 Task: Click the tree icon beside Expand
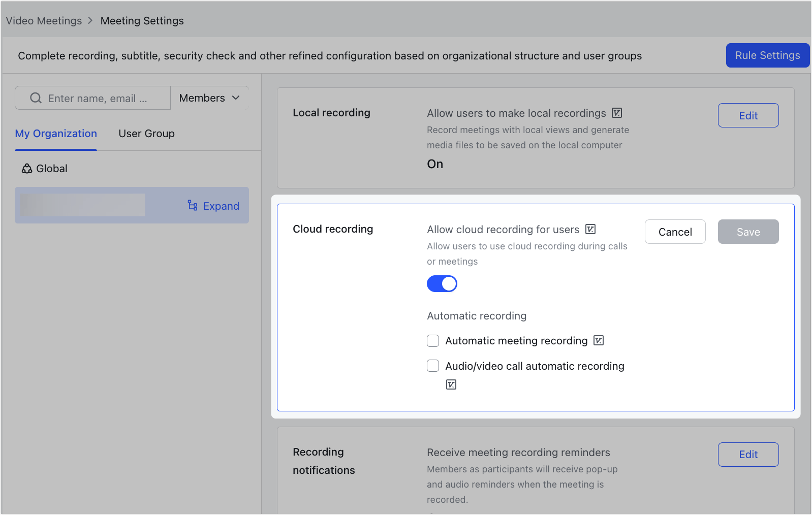(193, 205)
